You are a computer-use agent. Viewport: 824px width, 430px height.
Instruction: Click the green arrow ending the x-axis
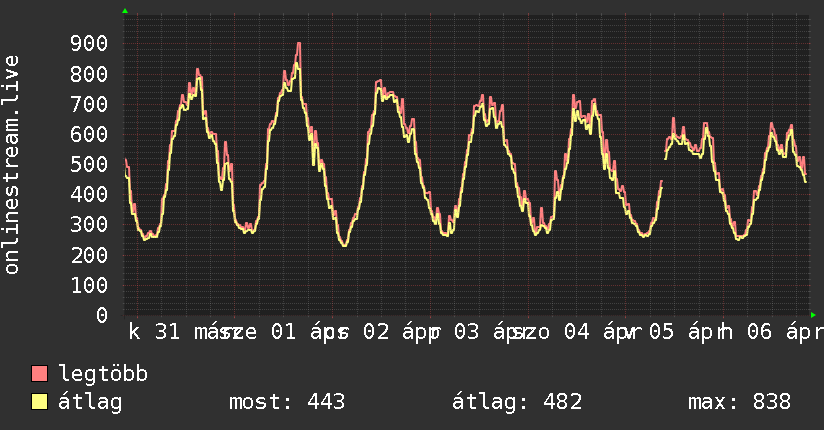pyautogui.click(x=814, y=315)
